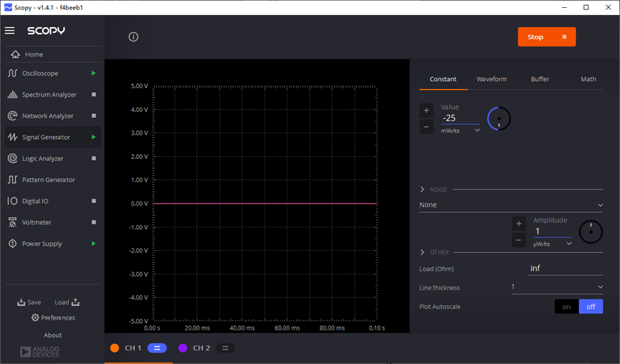The image size is (620, 364).
Task: Switch to the Waveform tab
Action: pos(492,80)
